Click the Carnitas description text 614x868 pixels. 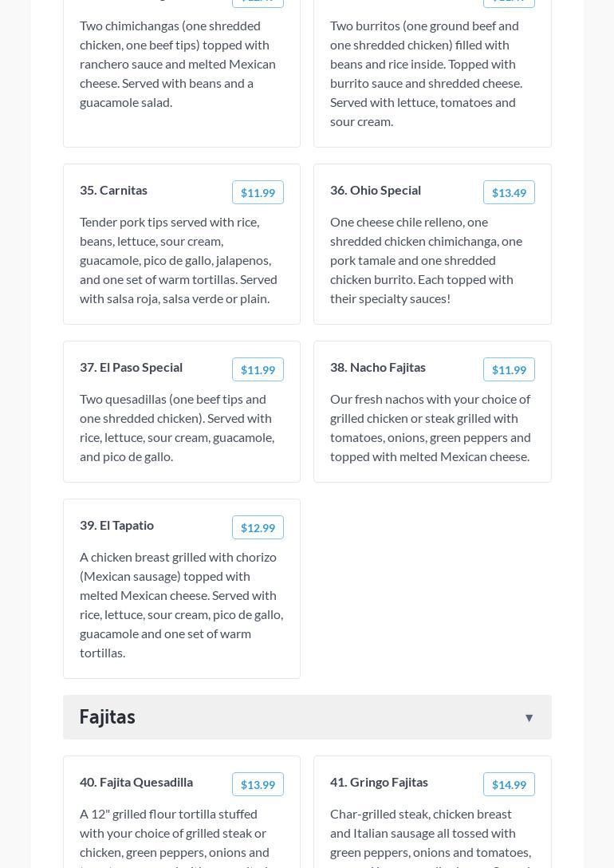[179, 260]
